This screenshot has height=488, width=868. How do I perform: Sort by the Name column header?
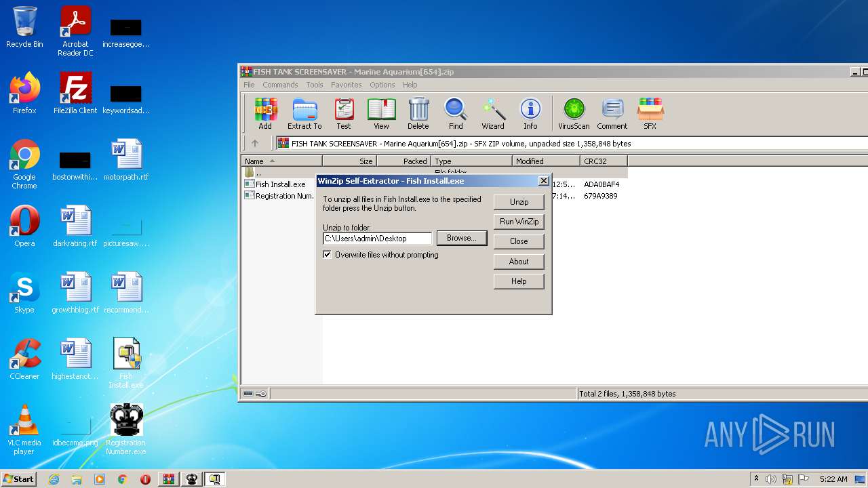point(281,161)
